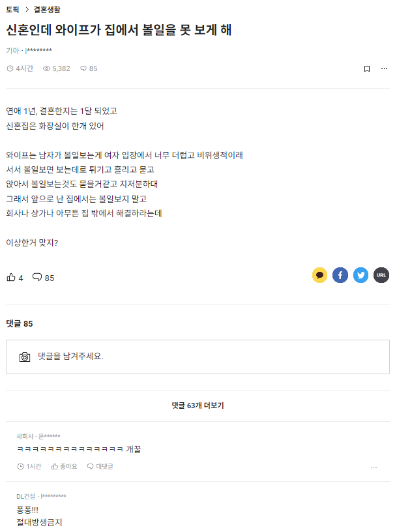This screenshot has width=397, height=532.
Task: Open the 결혼생활 topic category
Action: coord(47,10)
